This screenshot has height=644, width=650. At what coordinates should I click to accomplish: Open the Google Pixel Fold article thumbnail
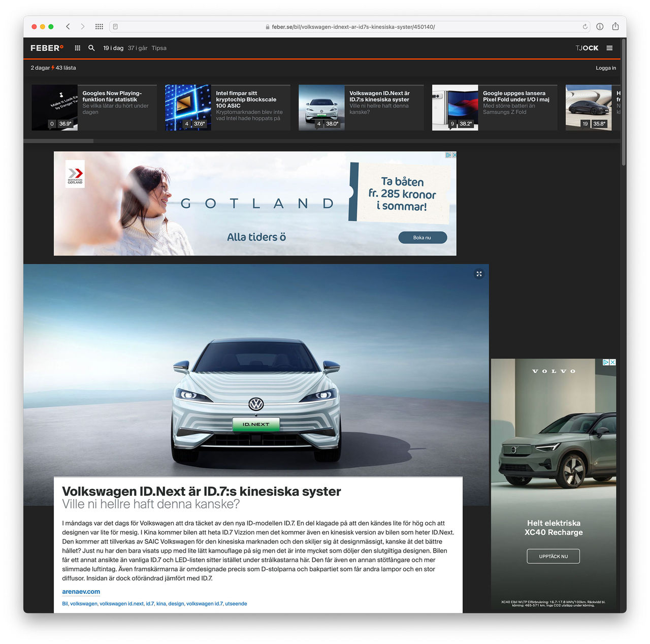click(x=455, y=107)
